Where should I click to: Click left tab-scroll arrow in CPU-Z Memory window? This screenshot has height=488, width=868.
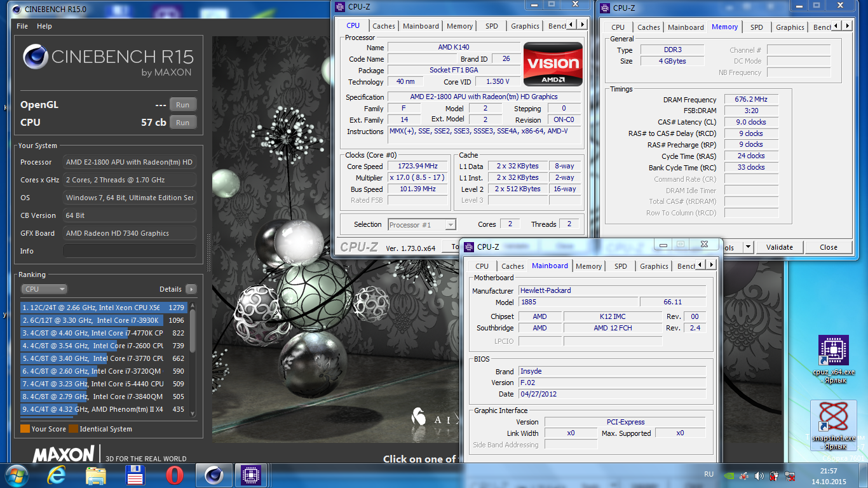pos(837,26)
